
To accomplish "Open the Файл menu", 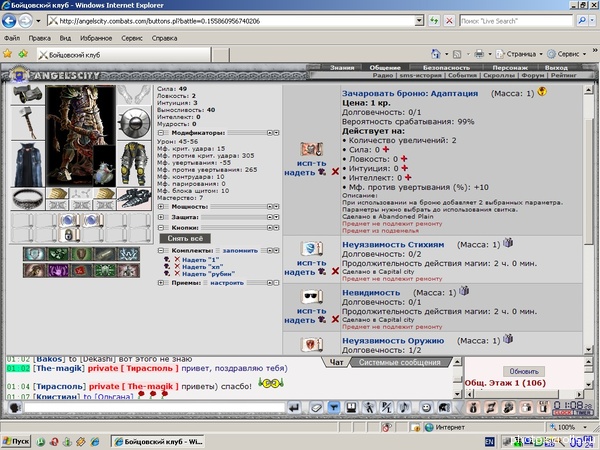I will pos(12,38).
